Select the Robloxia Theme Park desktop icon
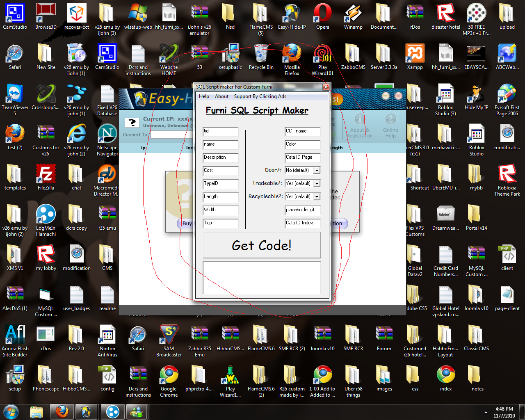 (x=507, y=181)
